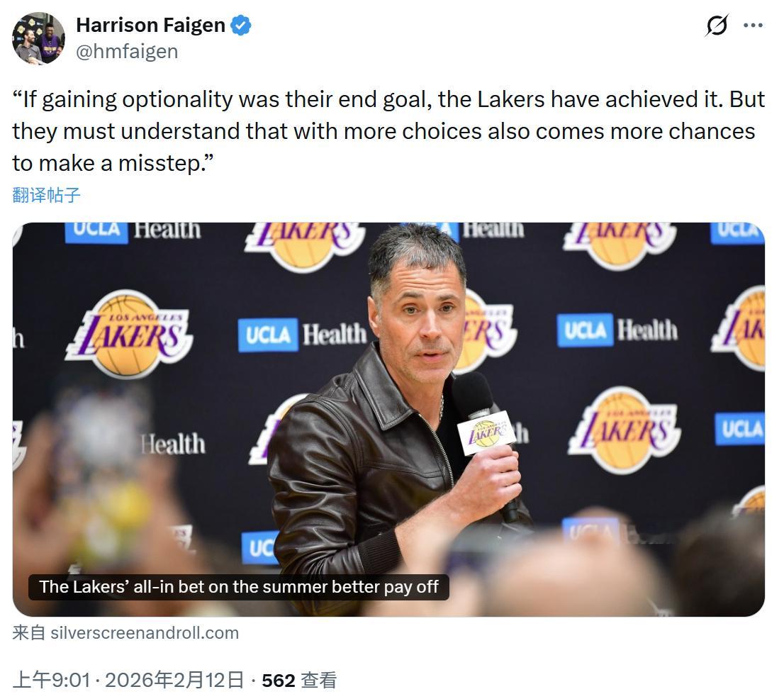The image size is (784, 699).
Task: Click the more options ellipsis icon
Action: 751,25
